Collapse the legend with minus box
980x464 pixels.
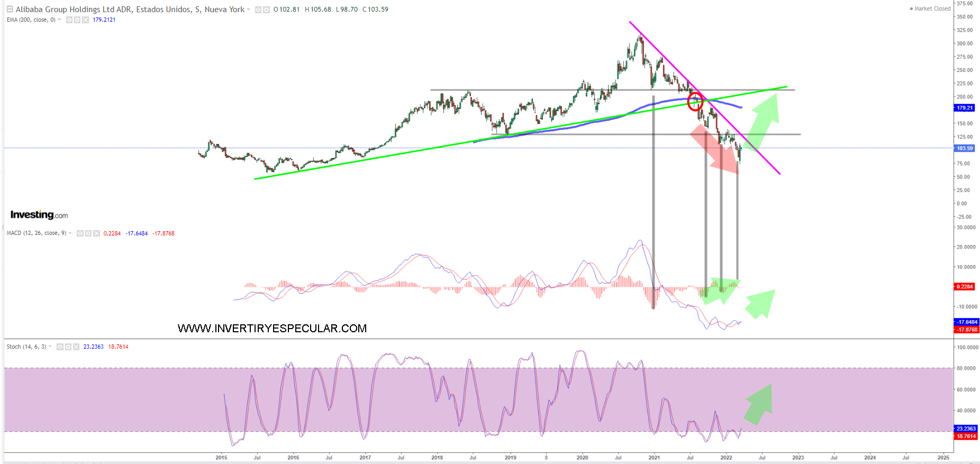tap(10, 10)
